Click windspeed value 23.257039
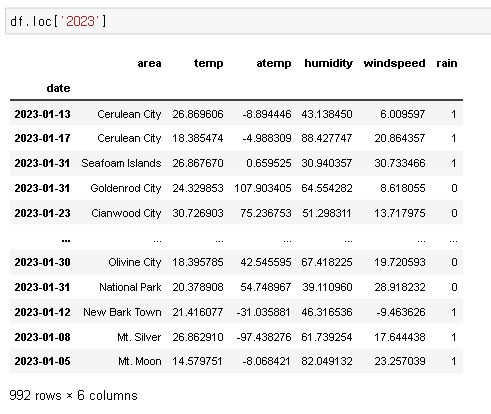This screenshot has width=491, height=414. coord(400,361)
